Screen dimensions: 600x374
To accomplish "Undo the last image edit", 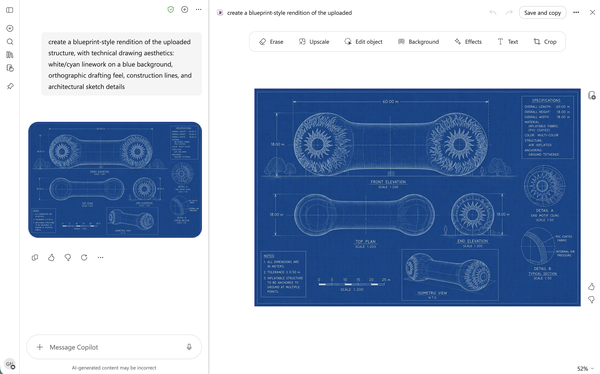I will pyautogui.click(x=493, y=13).
